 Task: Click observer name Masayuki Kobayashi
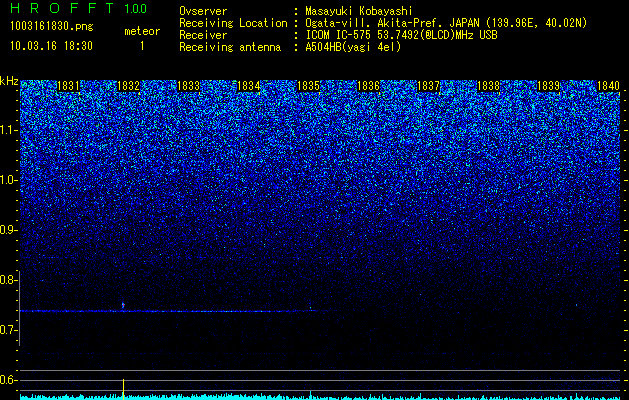coord(359,11)
